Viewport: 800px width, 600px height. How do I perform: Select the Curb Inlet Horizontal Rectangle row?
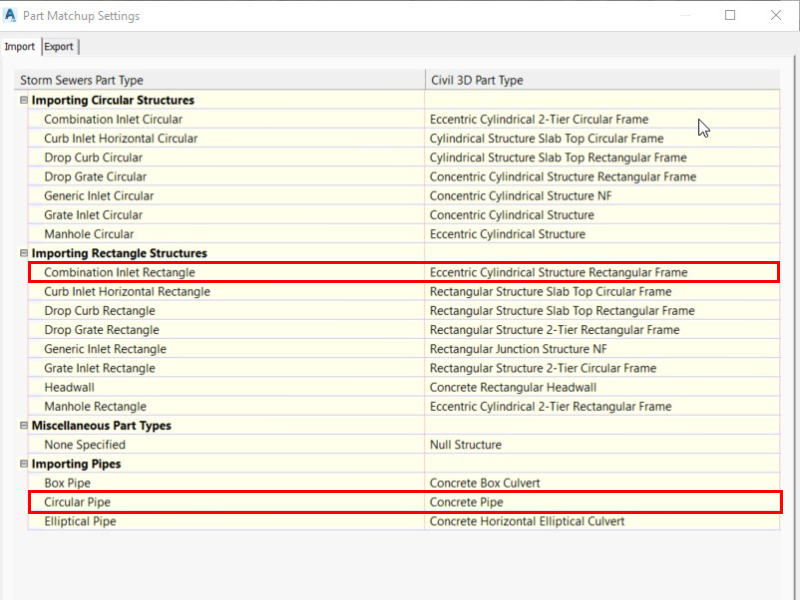coord(404,291)
